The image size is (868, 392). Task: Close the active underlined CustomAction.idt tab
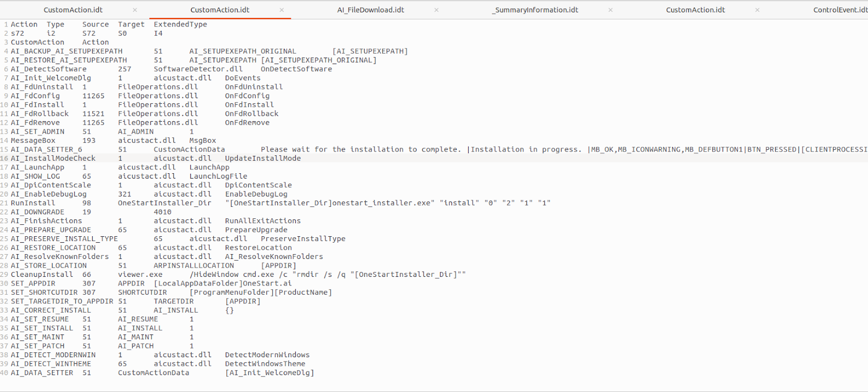[x=282, y=10]
